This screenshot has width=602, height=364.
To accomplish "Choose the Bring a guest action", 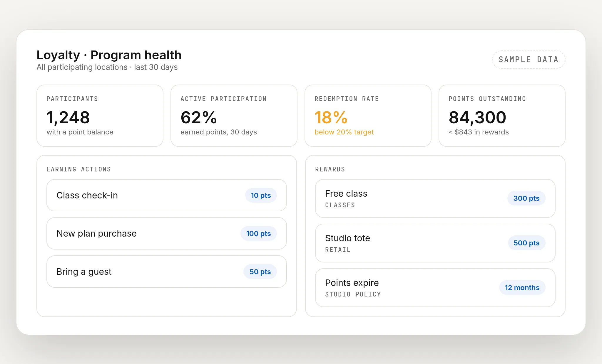I will pyautogui.click(x=167, y=272).
